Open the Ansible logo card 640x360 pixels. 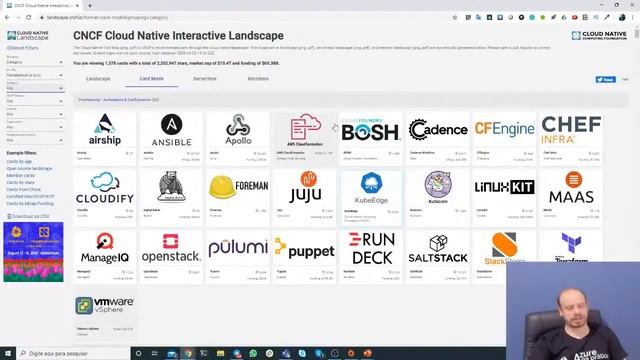click(171, 138)
